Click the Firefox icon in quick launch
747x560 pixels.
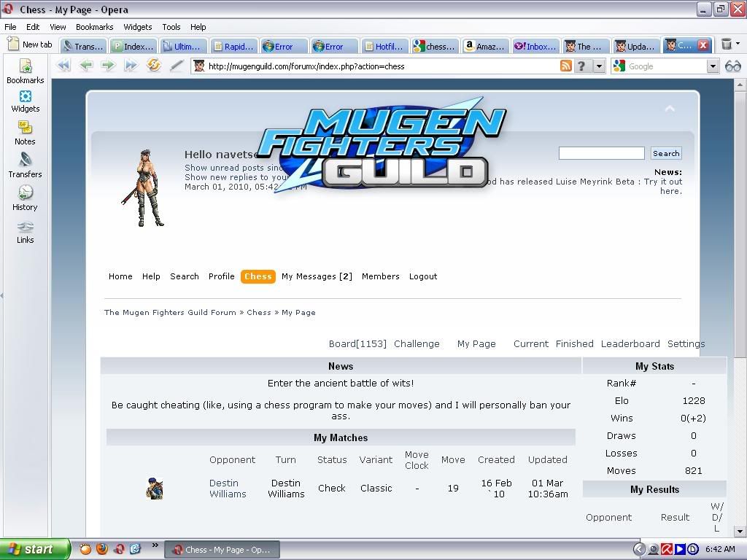pos(102,549)
